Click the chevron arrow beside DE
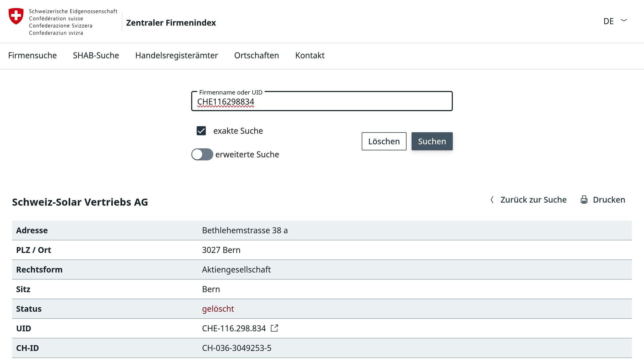This screenshot has width=644, height=362. coord(624,20)
